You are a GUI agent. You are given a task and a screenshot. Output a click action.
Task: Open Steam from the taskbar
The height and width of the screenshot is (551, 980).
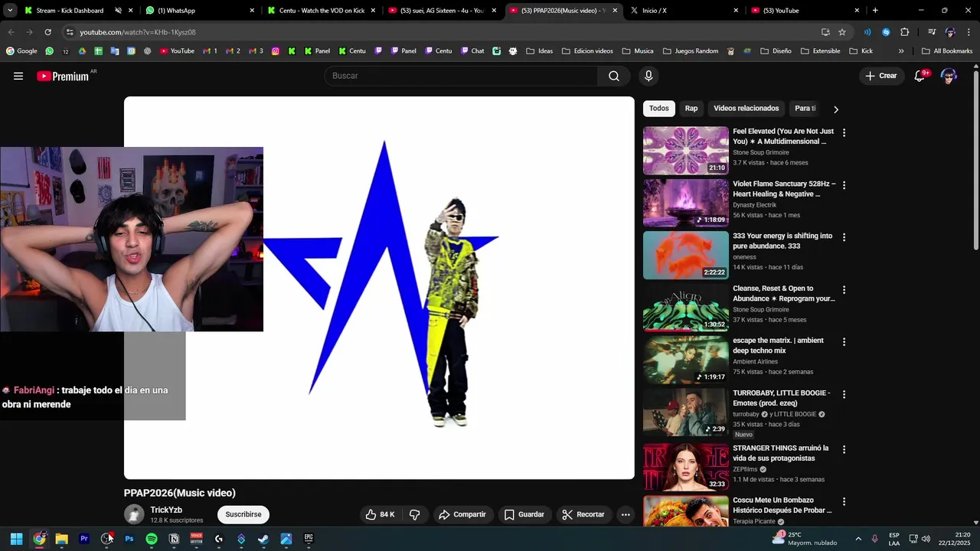(x=263, y=539)
